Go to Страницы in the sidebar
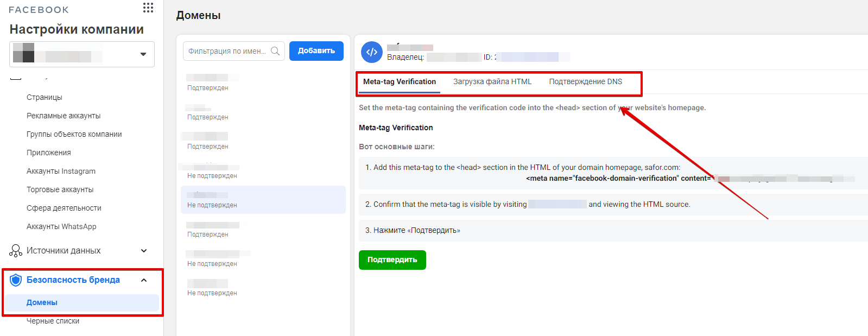Viewport: 868px width, 336px height. pyautogui.click(x=45, y=97)
